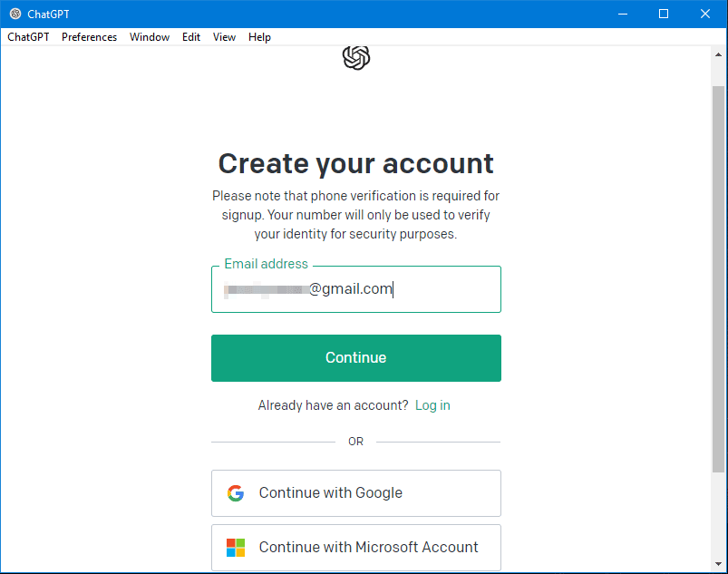The height and width of the screenshot is (574, 728).
Task: Choose Continue with Google
Action: pyautogui.click(x=356, y=493)
